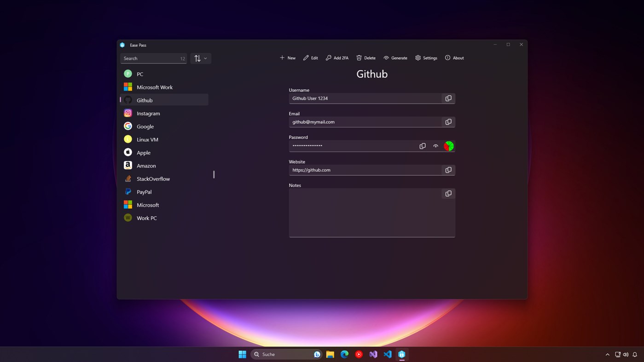Edit the Github entry
Screen dimensions: 644x362
point(311,58)
